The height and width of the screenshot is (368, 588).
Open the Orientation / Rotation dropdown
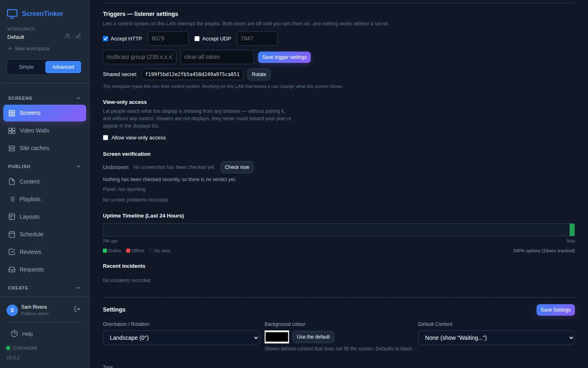[x=181, y=338]
